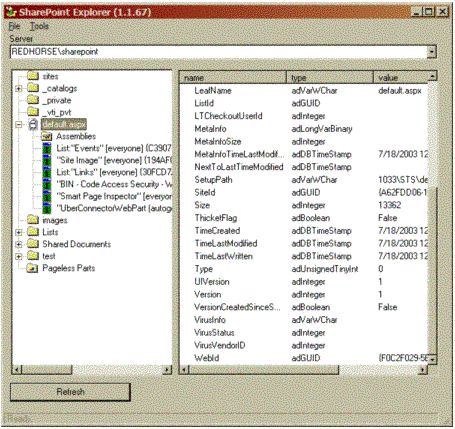Image resolution: width=455 pixels, height=429 pixels.
Task: Click the UberConnectorWebPart icon
Action: pyautogui.click(x=47, y=208)
